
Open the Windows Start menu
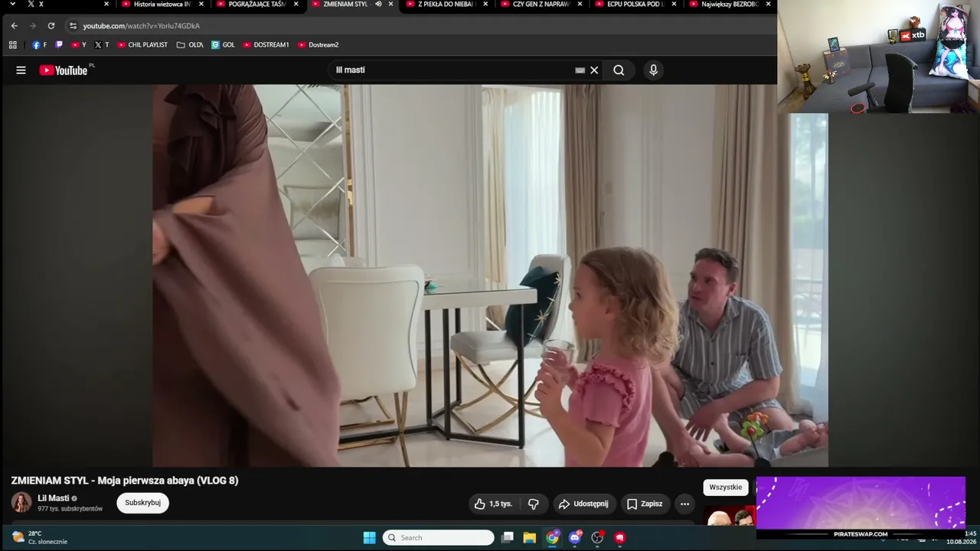click(x=369, y=537)
